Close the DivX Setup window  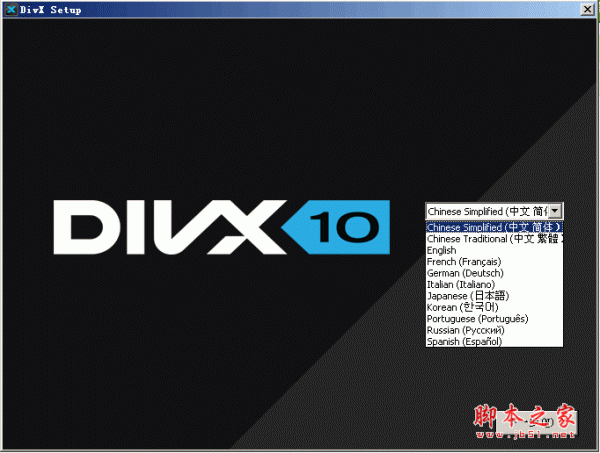[587, 9]
